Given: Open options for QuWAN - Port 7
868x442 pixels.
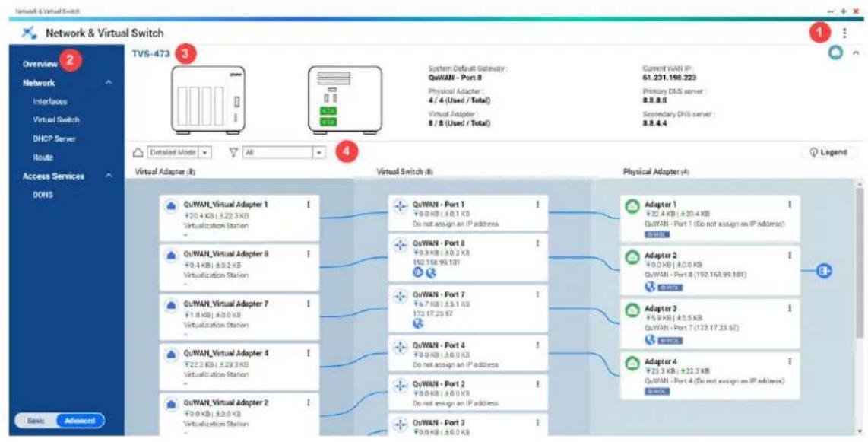Looking at the screenshot, I should [x=537, y=295].
